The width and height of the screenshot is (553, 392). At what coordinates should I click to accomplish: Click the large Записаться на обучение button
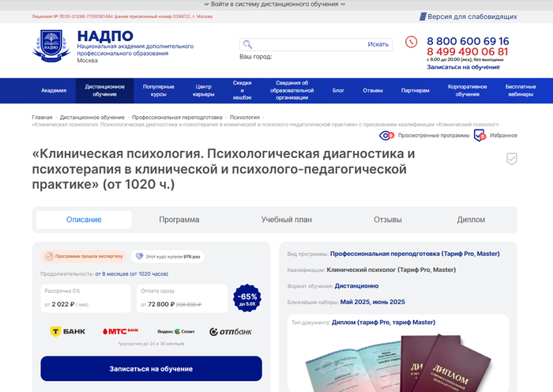tap(152, 369)
